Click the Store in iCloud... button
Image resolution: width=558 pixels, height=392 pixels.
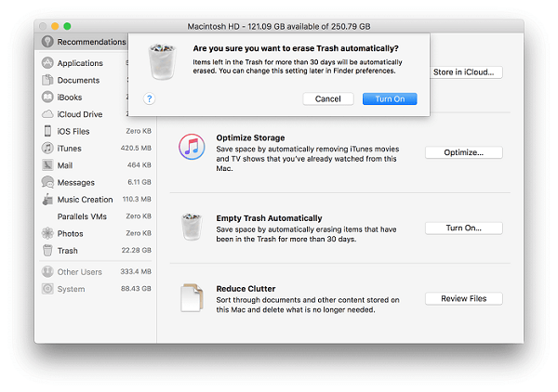click(466, 72)
